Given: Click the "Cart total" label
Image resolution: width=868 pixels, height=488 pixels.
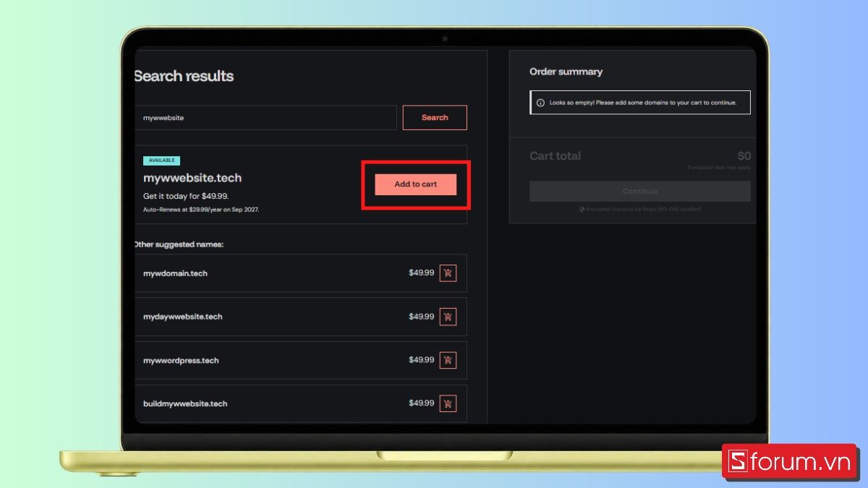Looking at the screenshot, I should point(555,156).
